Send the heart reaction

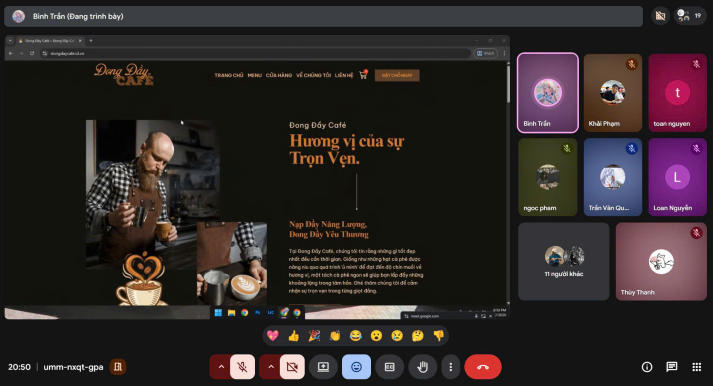(x=273, y=336)
